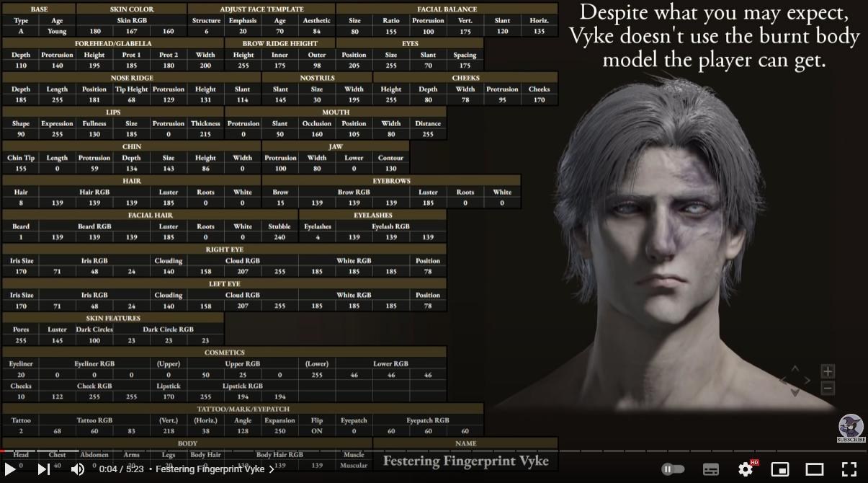Click the Chin Tip label
This screenshot has width=868, height=483.
21,158
